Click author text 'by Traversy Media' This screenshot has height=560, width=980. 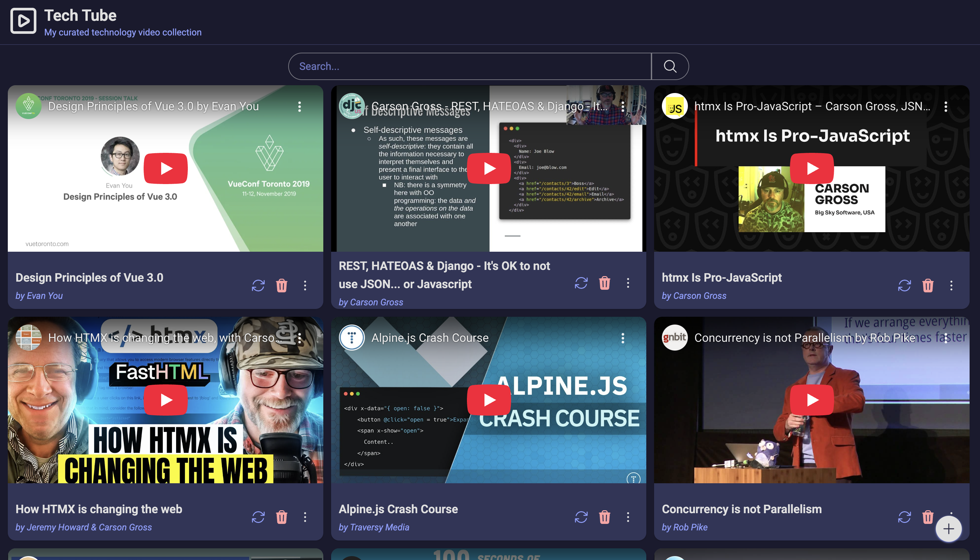point(374,527)
